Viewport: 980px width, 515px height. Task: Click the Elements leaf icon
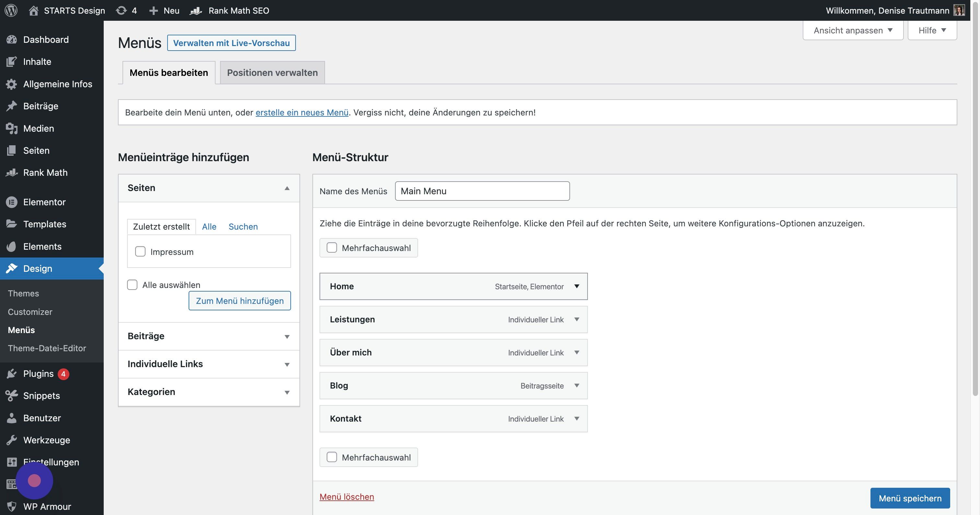pyautogui.click(x=12, y=246)
